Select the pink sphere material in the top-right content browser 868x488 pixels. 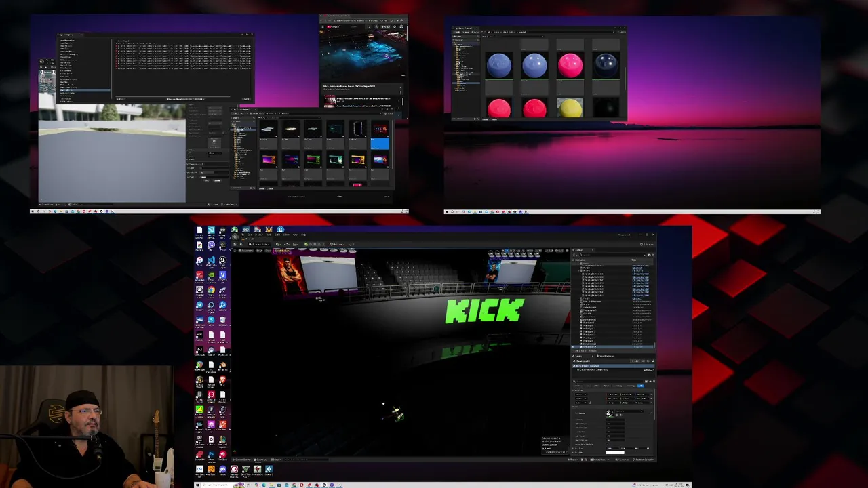point(570,65)
